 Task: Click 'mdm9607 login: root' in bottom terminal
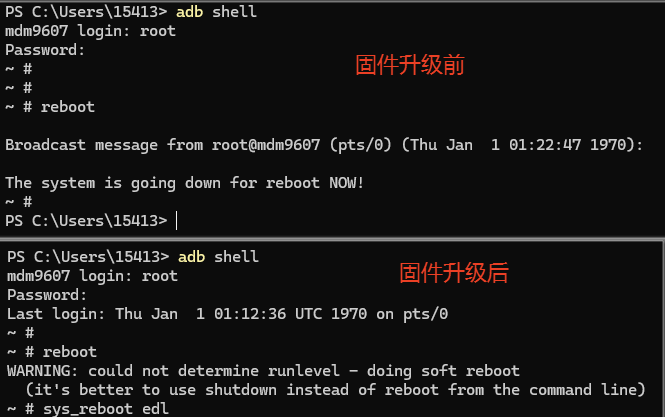[x=92, y=276]
